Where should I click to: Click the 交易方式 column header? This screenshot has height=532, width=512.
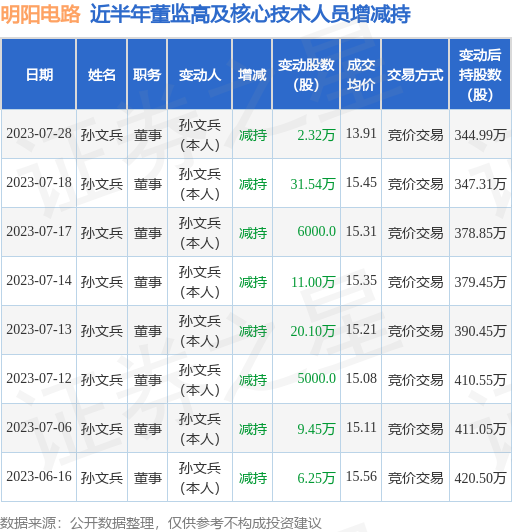click(415, 74)
